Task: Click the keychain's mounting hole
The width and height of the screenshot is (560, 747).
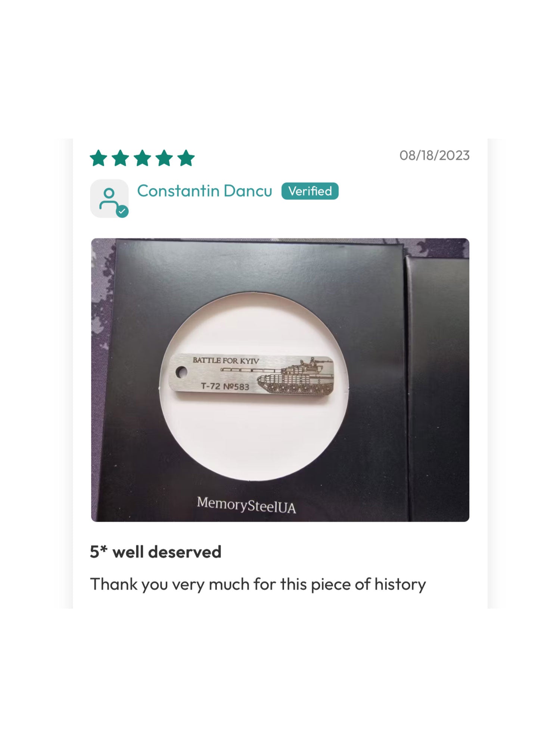Action: click(x=181, y=372)
